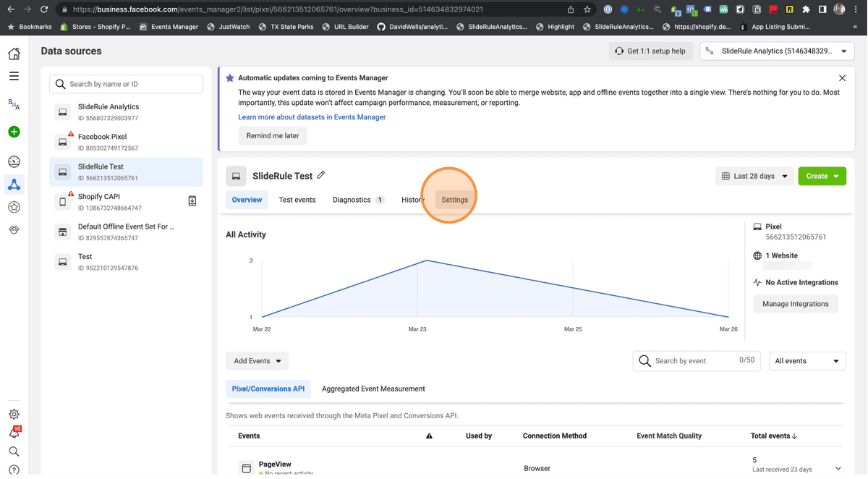Click the share icon in address bar
The height and width of the screenshot is (479, 868).
pyautogui.click(x=571, y=9)
